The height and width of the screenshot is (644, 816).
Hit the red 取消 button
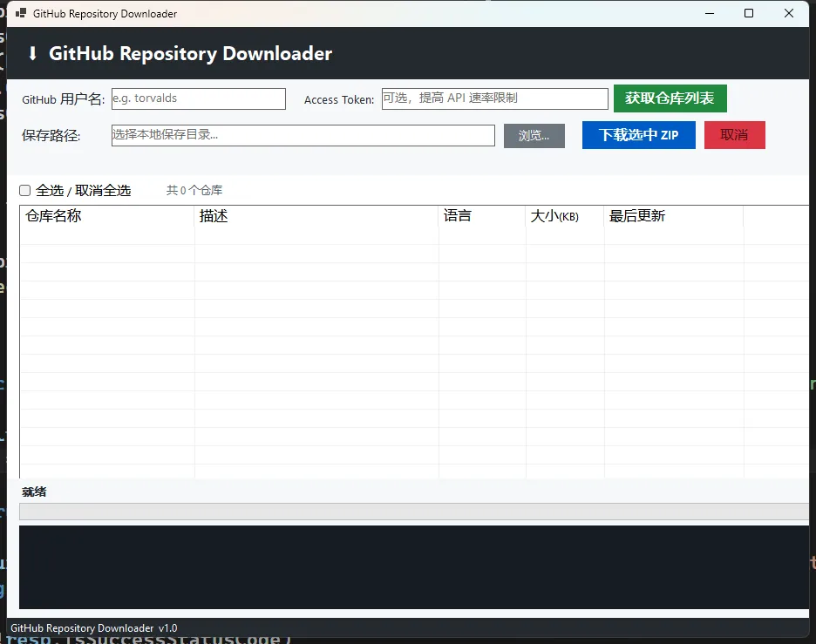[x=734, y=136]
